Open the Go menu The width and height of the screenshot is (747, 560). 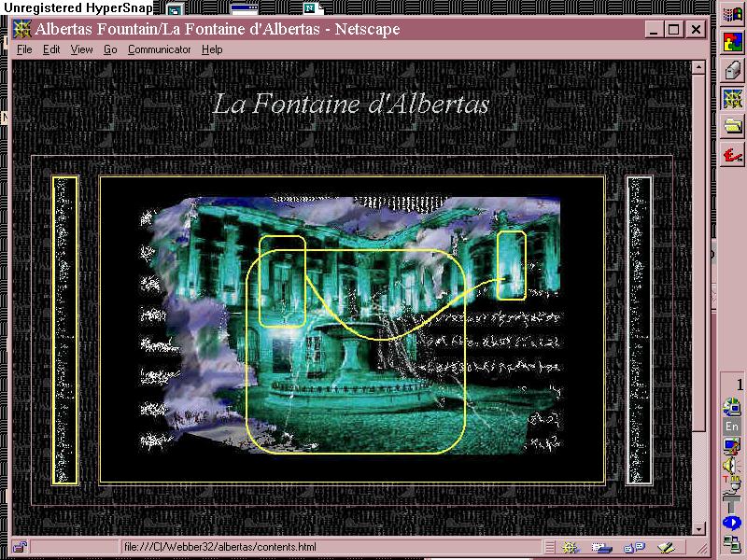110,49
